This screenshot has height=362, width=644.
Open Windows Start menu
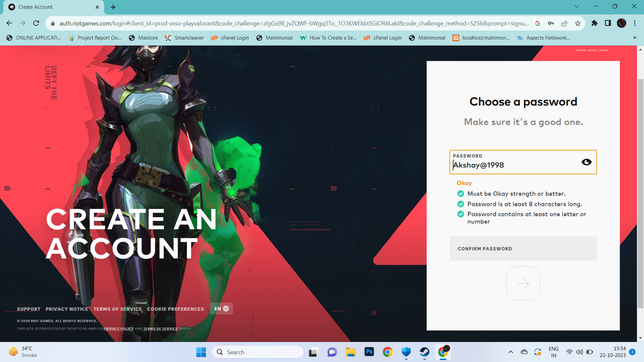(x=201, y=352)
